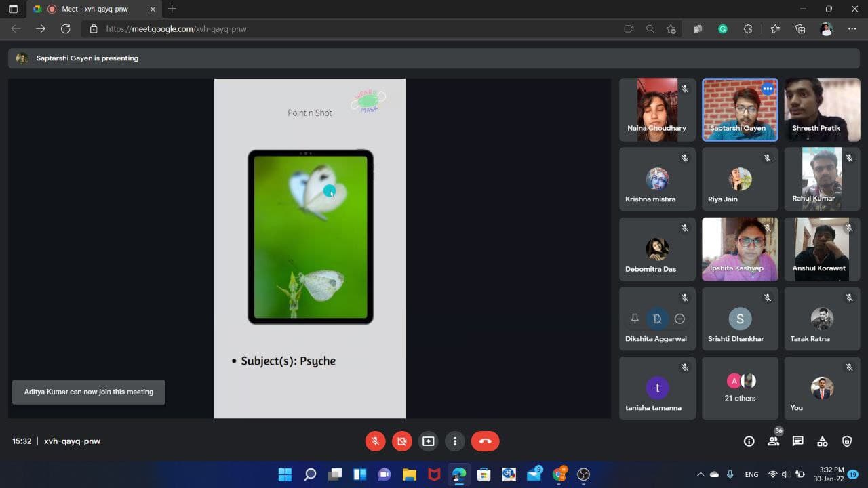
Task: Click the zoom out indicator in address bar
Action: click(650, 29)
